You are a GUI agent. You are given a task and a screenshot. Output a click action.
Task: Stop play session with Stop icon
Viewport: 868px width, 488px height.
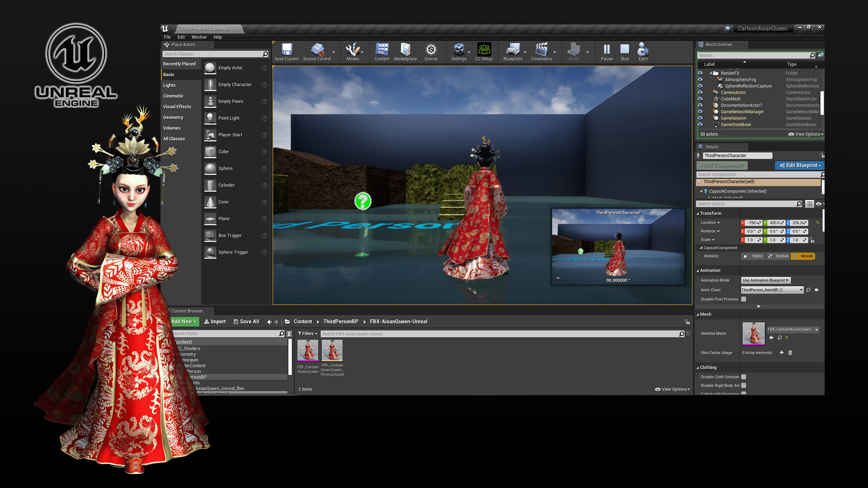(624, 50)
